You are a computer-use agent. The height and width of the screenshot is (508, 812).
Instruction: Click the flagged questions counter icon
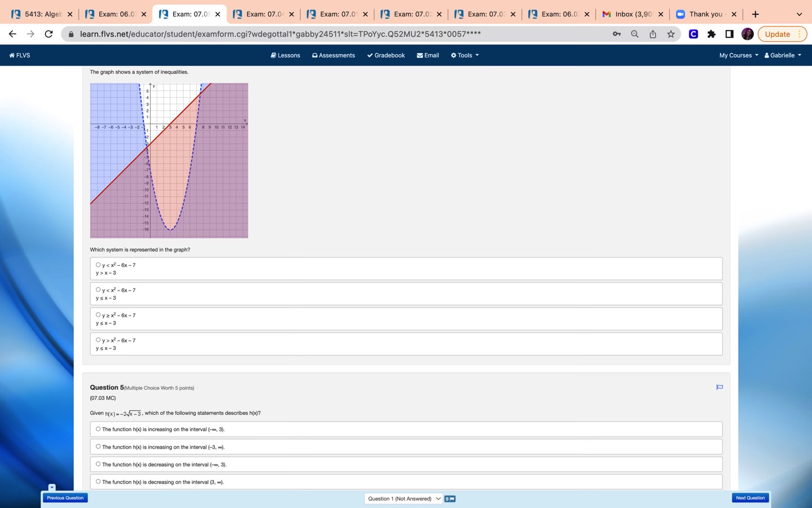click(450, 499)
